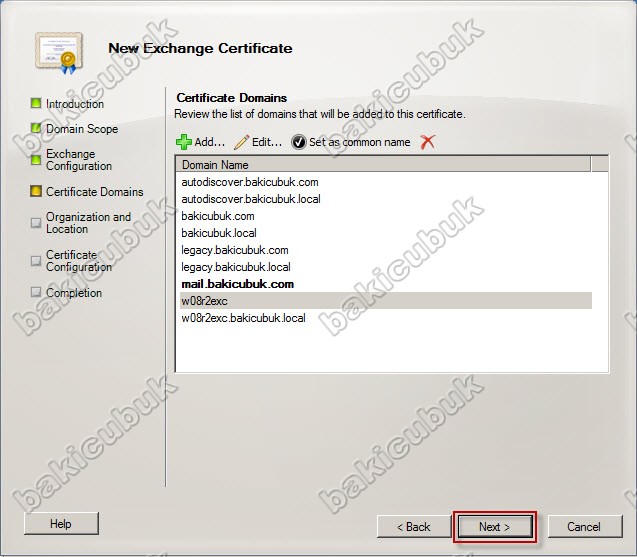Click green status square beside Domain Scope
637x557 pixels.
(x=36, y=128)
